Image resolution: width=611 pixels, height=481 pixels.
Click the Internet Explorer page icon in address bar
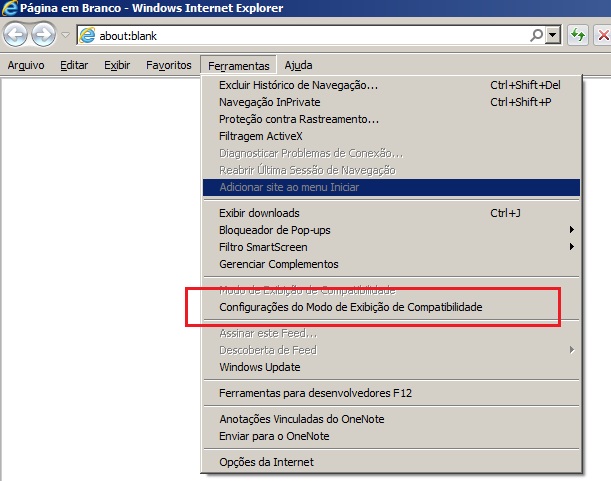(x=87, y=35)
